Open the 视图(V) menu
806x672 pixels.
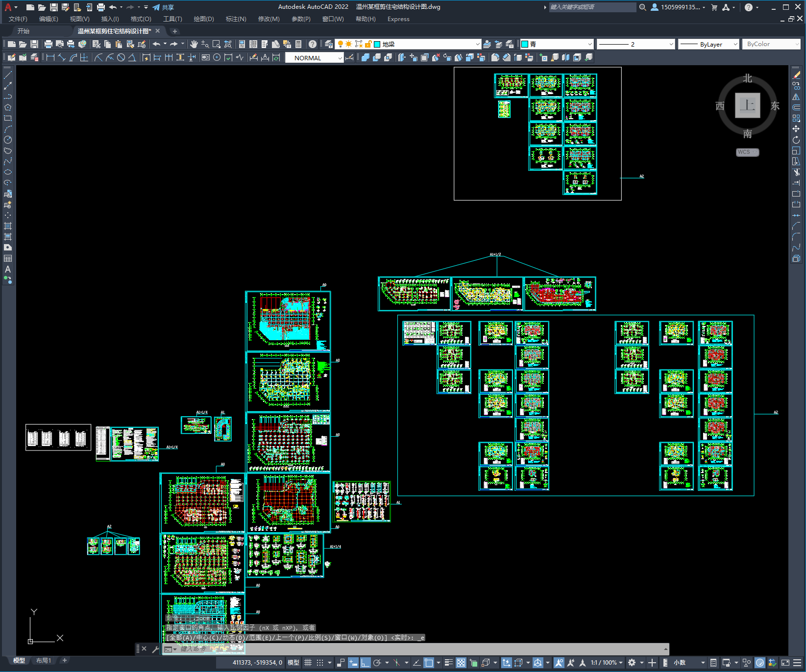79,19
